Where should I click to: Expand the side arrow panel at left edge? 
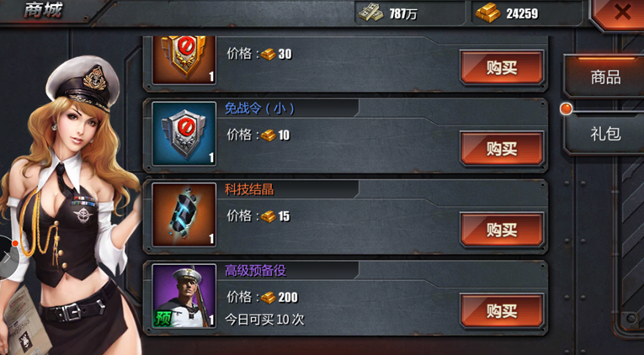(x=8, y=258)
